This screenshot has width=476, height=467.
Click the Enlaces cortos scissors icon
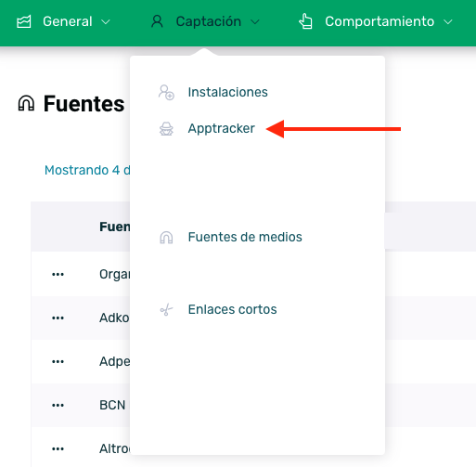pos(166,309)
